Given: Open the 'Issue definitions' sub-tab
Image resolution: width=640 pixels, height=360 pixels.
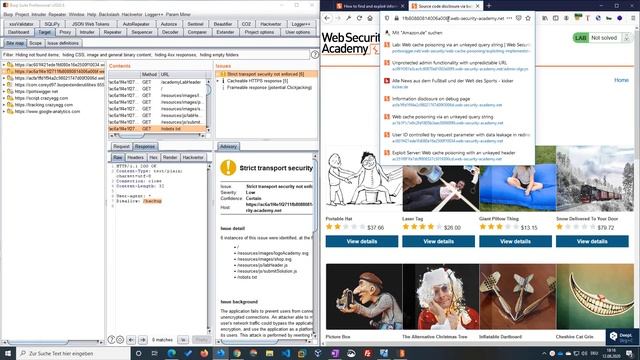Looking at the screenshot, I should coord(63,43).
